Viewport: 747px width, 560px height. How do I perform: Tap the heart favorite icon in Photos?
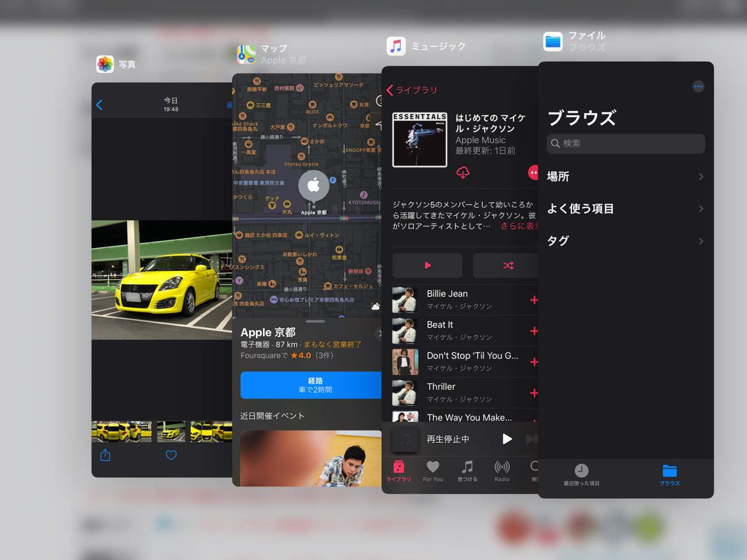click(171, 456)
